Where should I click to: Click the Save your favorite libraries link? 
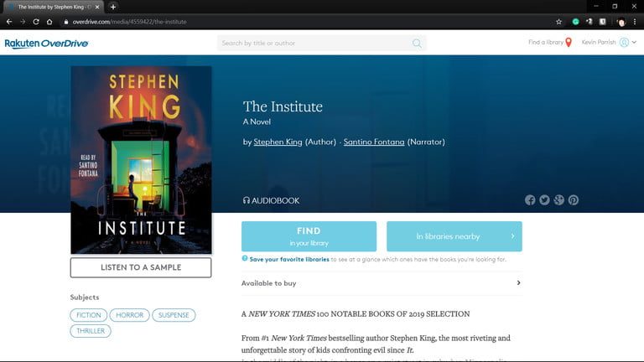(x=289, y=260)
